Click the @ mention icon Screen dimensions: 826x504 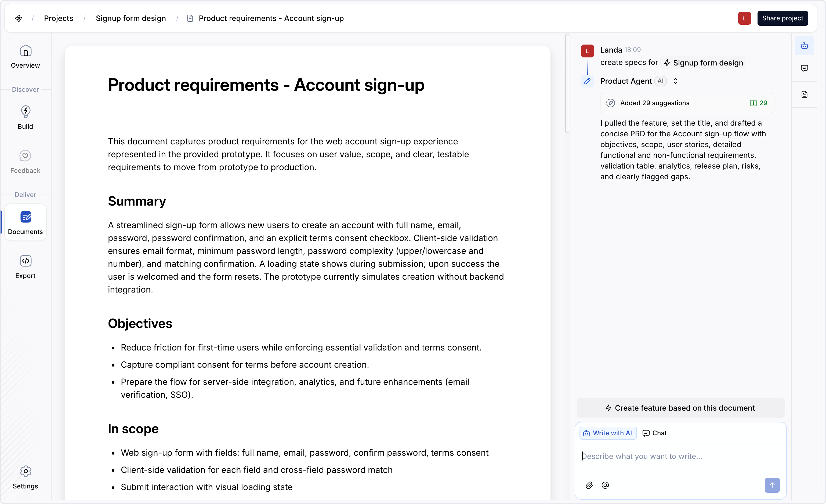point(605,485)
